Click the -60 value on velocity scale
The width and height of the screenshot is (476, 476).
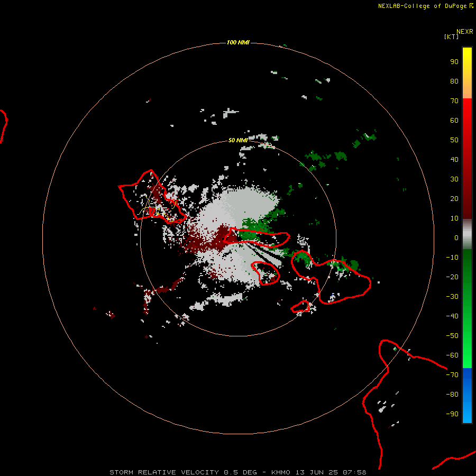coord(452,355)
